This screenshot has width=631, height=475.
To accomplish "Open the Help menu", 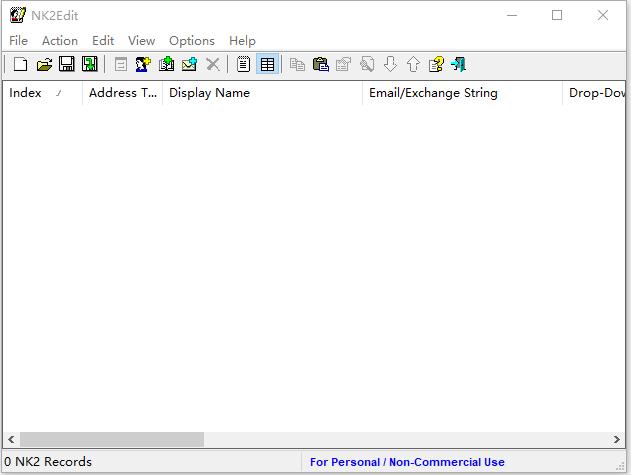I will [242, 41].
